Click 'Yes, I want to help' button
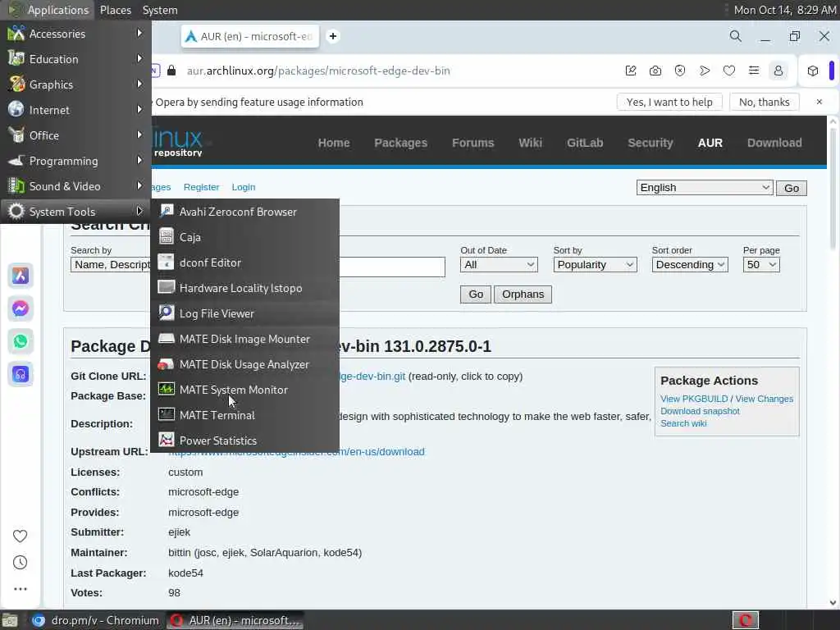The height and width of the screenshot is (630, 840). 669,102
